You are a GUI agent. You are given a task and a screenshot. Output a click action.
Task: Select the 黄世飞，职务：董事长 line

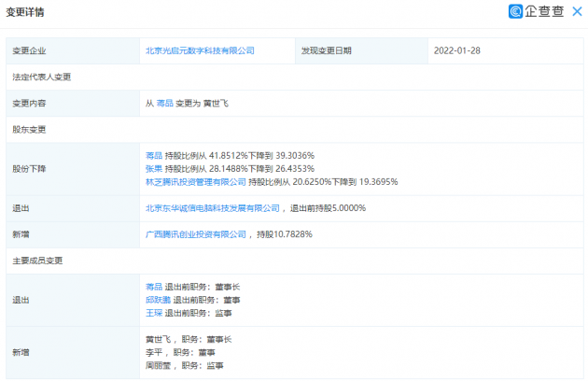pyautogui.click(x=189, y=339)
